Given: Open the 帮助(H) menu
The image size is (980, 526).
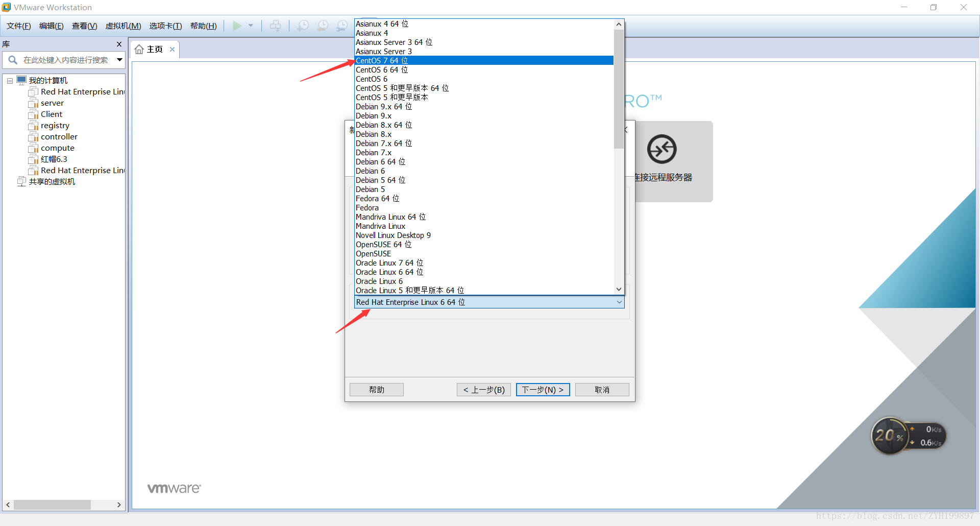Looking at the screenshot, I should tap(204, 26).
